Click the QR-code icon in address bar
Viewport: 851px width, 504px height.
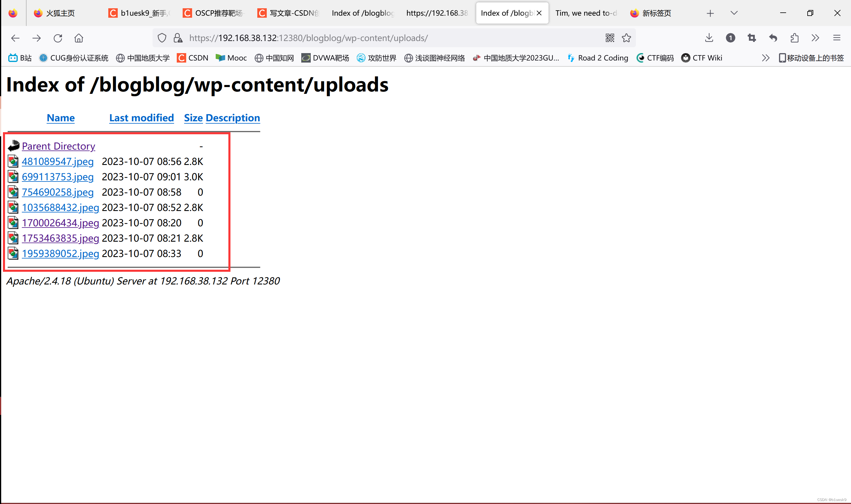(x=610, y=38)
